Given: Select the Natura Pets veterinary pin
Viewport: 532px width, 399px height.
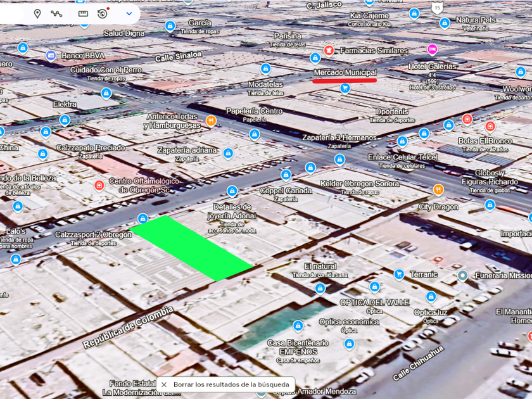Looking at the screenshot, I should pyautogui.click(x=445, y=23).
